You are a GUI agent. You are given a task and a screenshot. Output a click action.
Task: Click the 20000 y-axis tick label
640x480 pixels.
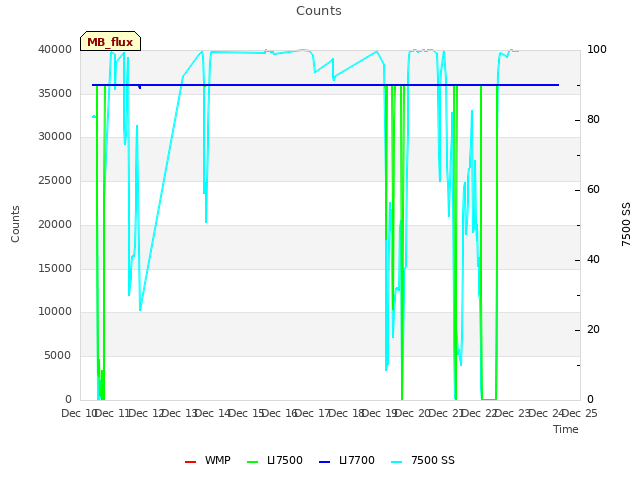click(x=55, y=224)
